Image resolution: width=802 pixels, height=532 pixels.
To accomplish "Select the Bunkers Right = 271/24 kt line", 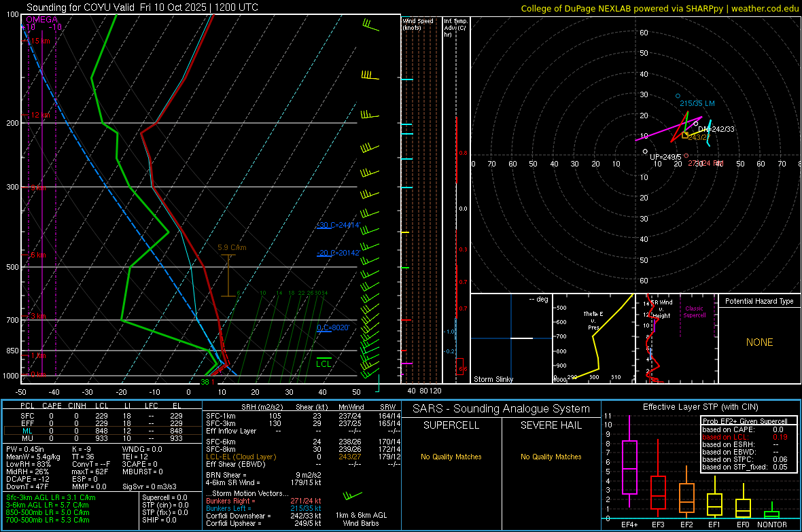I will (264, 501).
